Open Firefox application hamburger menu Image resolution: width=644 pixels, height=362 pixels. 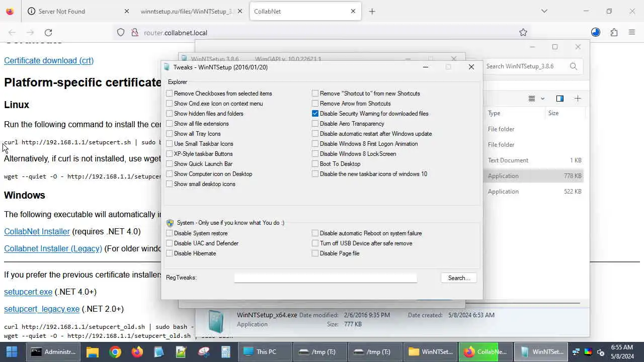pos(632,33)
